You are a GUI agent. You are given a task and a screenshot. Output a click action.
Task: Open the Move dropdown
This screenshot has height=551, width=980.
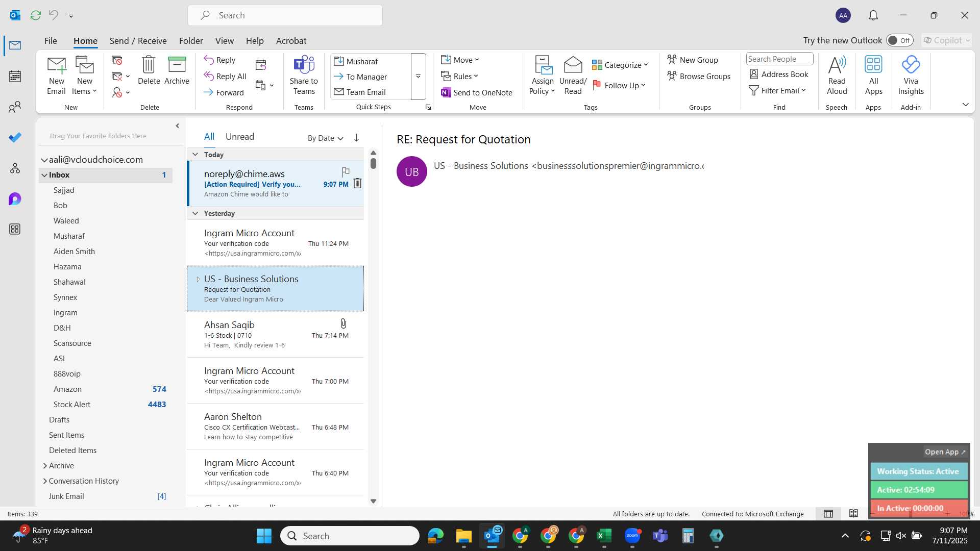click(x=460, y=60)
